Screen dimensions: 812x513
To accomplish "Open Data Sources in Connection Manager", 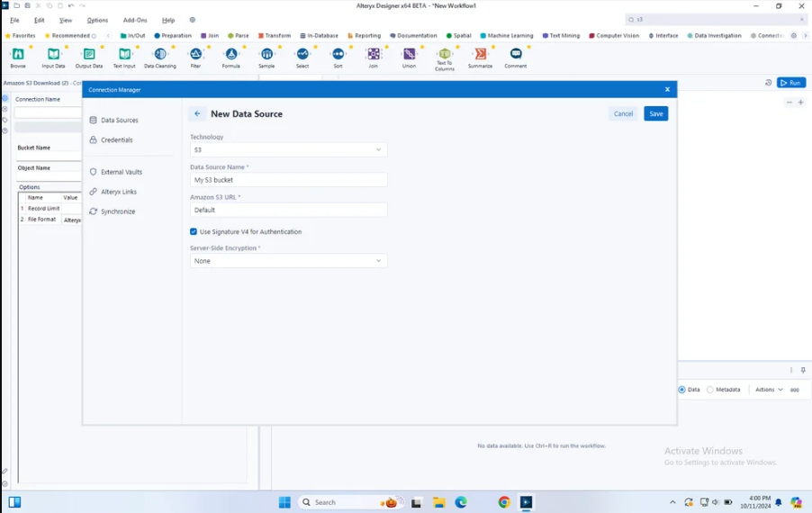I will (x=114, y=120).
